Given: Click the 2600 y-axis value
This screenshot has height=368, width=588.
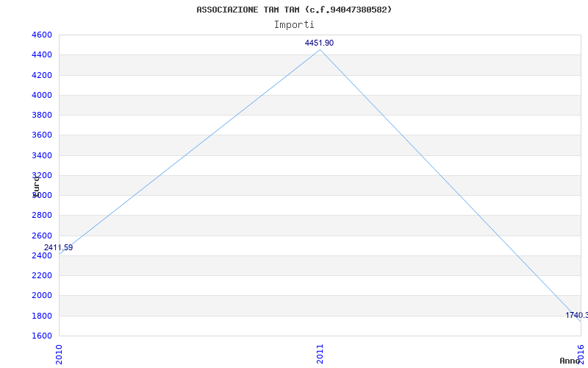Looking at the screenshot, I should coord(42,236).
